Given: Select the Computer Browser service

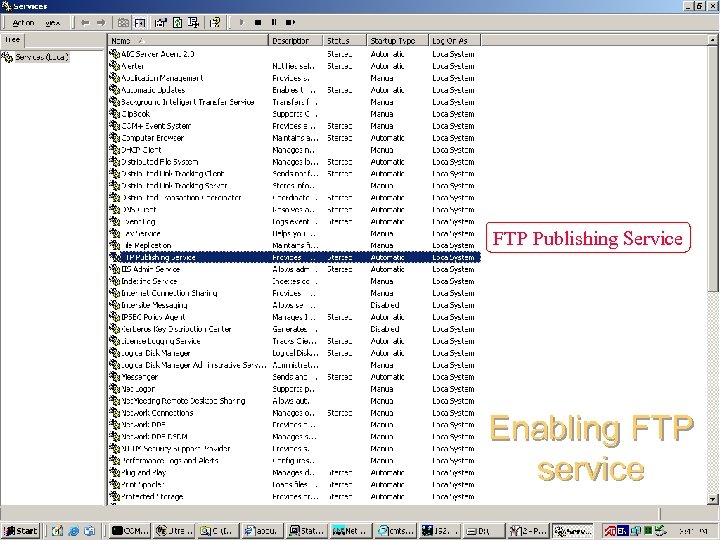Looking at the screenshot, I should coord(295,138).
